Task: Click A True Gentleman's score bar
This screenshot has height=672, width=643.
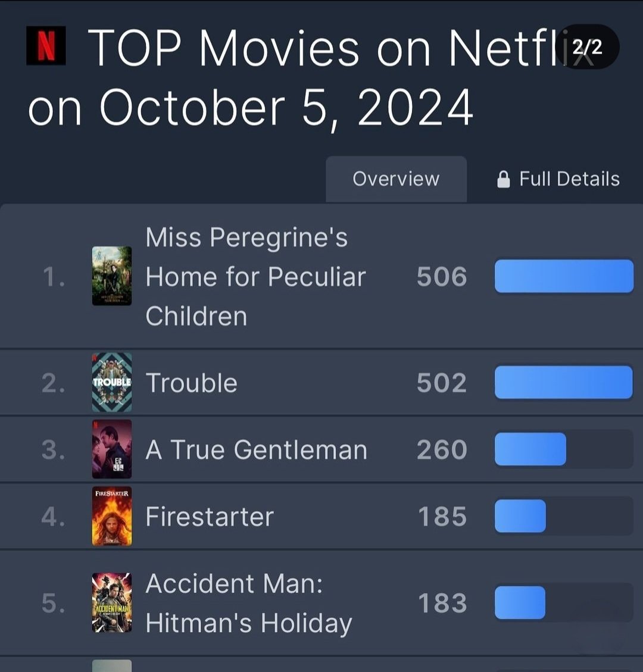Action: (530, 449)
